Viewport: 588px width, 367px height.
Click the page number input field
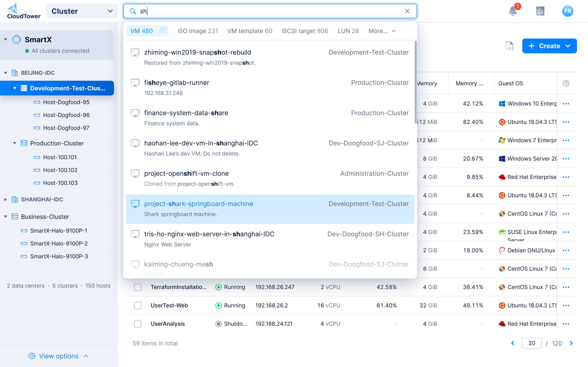coord(531,343)
